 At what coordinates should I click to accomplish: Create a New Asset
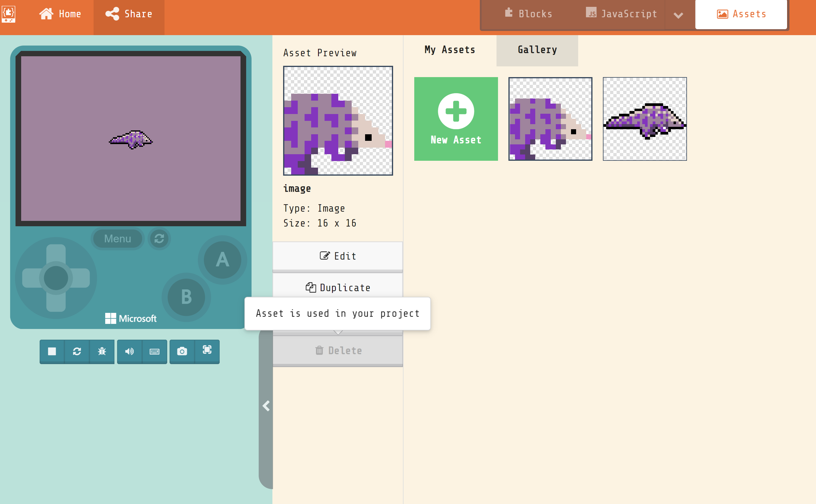tap(456, 119)
